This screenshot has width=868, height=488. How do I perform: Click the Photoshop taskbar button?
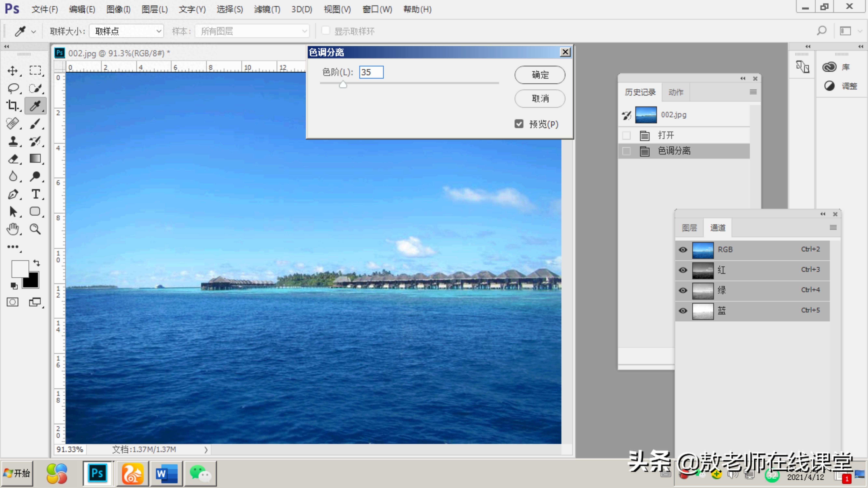[x=97, y=473]
